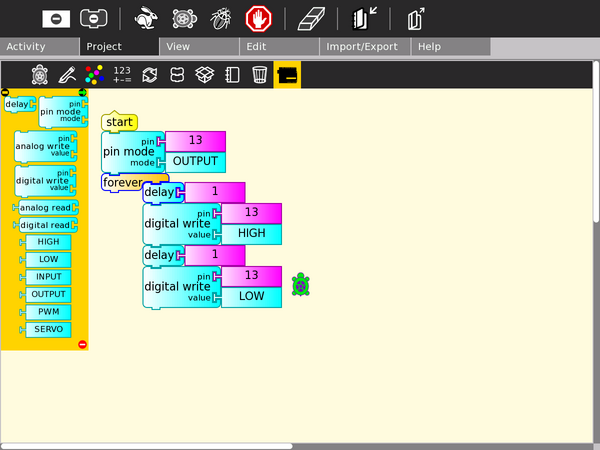Screen dimensions: 600x450
Task: Clear the canvas with the eraser icon
Action: [313, 18]
